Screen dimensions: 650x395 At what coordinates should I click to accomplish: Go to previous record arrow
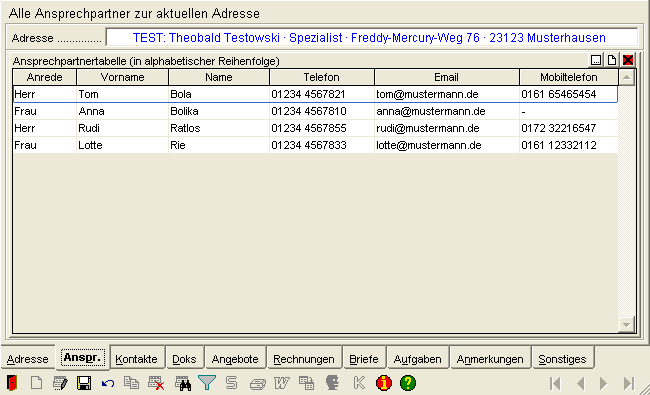(x=581, y=383)
